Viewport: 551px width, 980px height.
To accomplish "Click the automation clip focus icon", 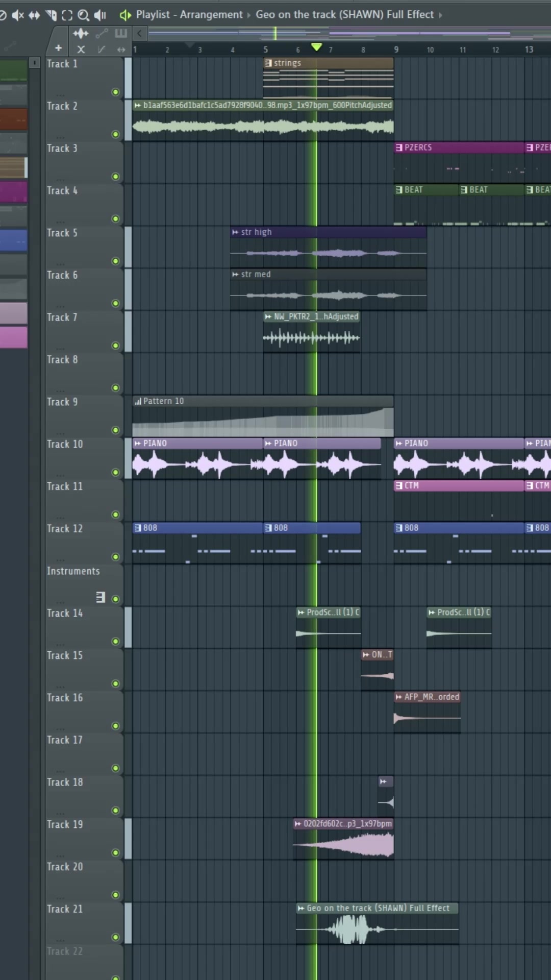I will click(x=102, y=34).
